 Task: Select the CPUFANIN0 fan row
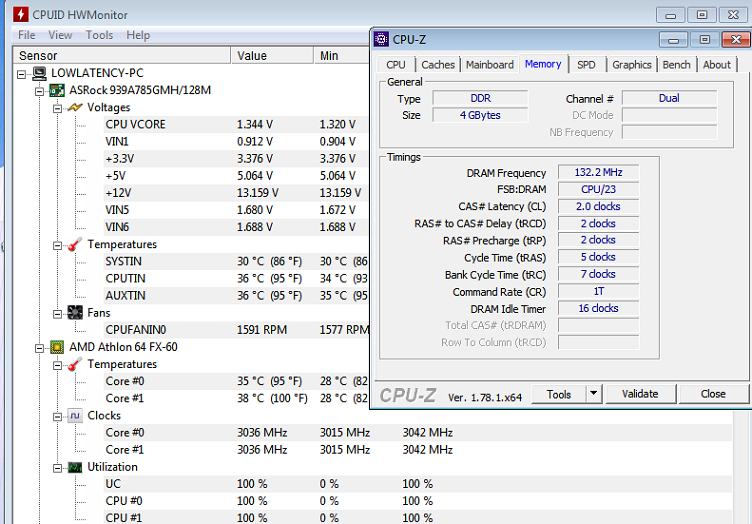[236, 330]
